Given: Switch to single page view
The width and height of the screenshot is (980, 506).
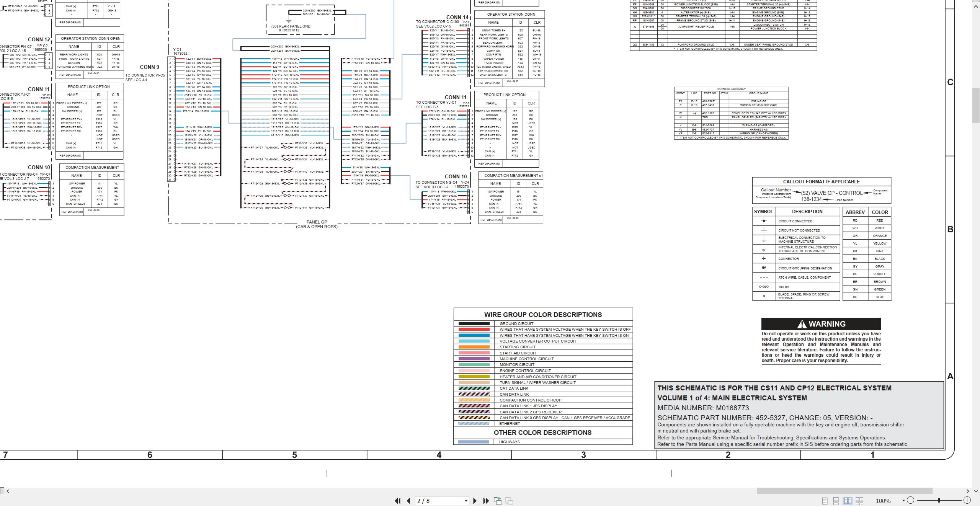Looking at the screenshot, I should [825, 501].
